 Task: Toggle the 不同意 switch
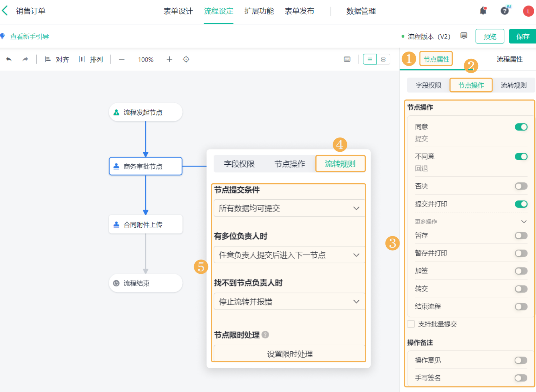(x=521, y=156)
